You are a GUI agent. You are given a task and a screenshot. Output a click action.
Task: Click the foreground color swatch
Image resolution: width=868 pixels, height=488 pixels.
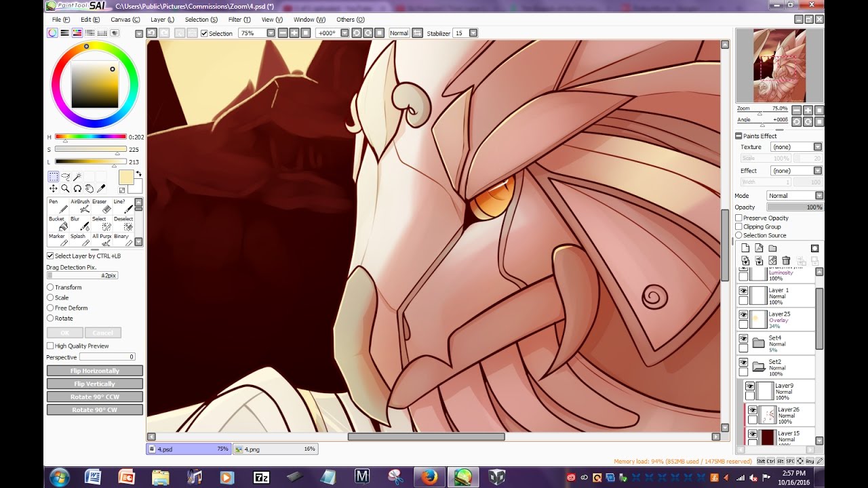click(x=126, y=178)
